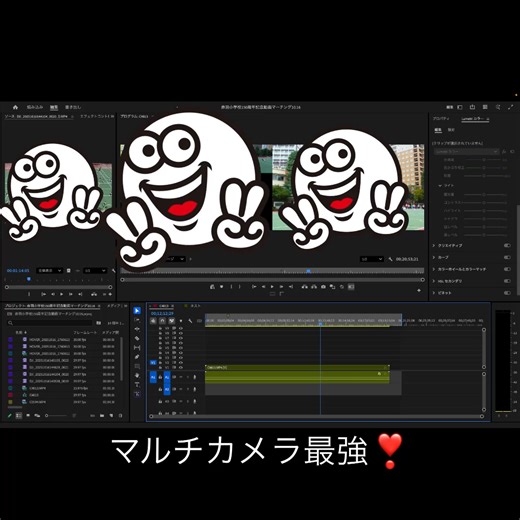Delete selected item with Project panel trash
Viewport: 520px width, 520px height.
121,416
